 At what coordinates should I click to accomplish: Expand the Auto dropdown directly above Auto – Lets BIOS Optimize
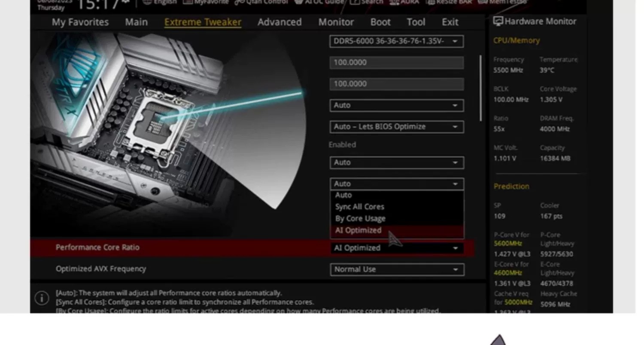[397, 105]
